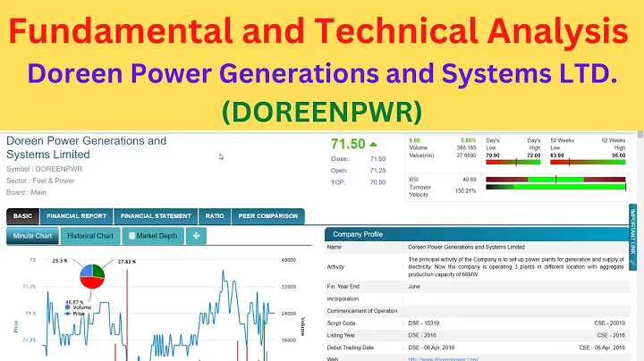The image size is (644, 361).
Task: Open the BASIC tab
Action: pos(22,216)
